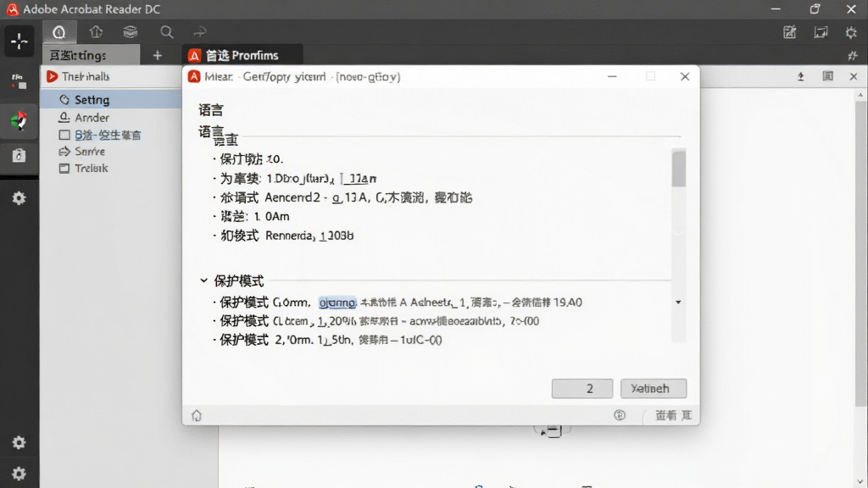Click the crop frame icon at top right

tap(821, 32)
